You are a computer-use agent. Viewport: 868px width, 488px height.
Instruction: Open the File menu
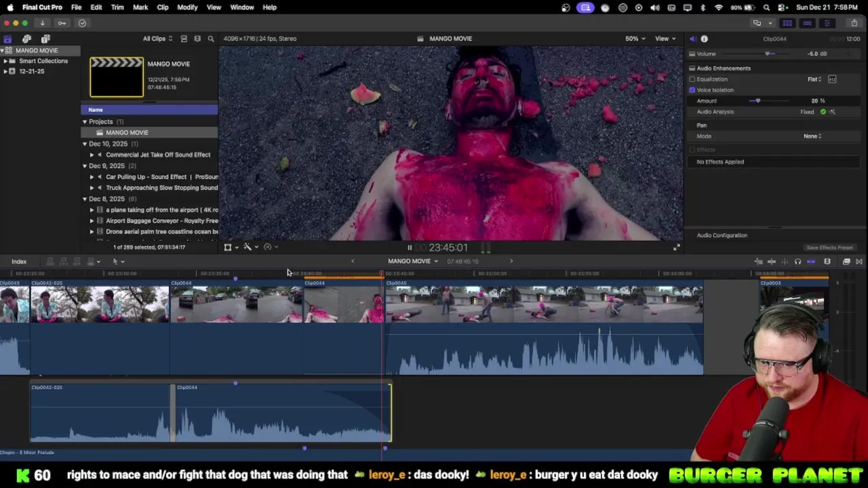(x=76, y=7)
